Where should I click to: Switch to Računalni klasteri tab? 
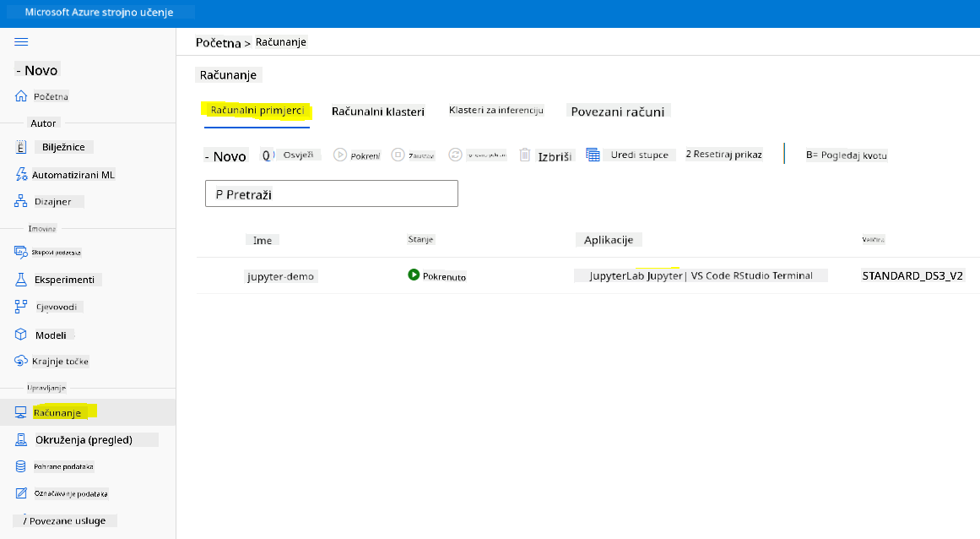coord(378,112)
